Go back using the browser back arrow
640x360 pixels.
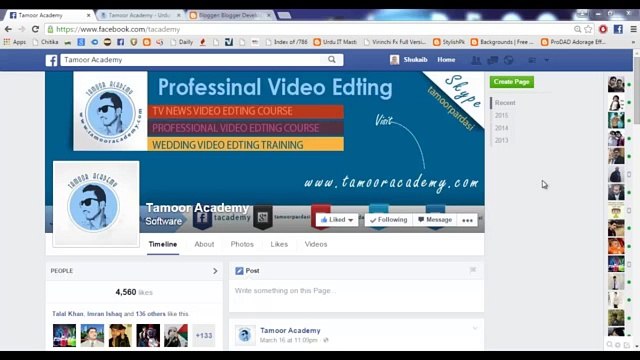(8, 29)
